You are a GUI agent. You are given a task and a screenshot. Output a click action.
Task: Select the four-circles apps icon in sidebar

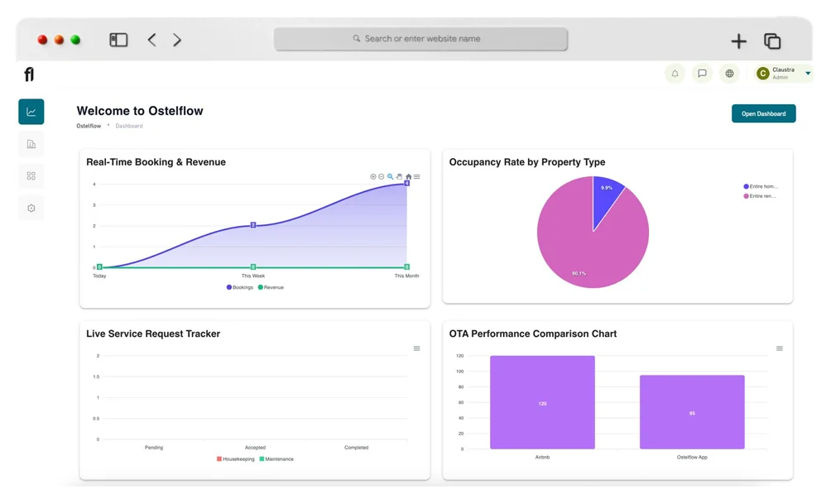[x=31, y=176]
